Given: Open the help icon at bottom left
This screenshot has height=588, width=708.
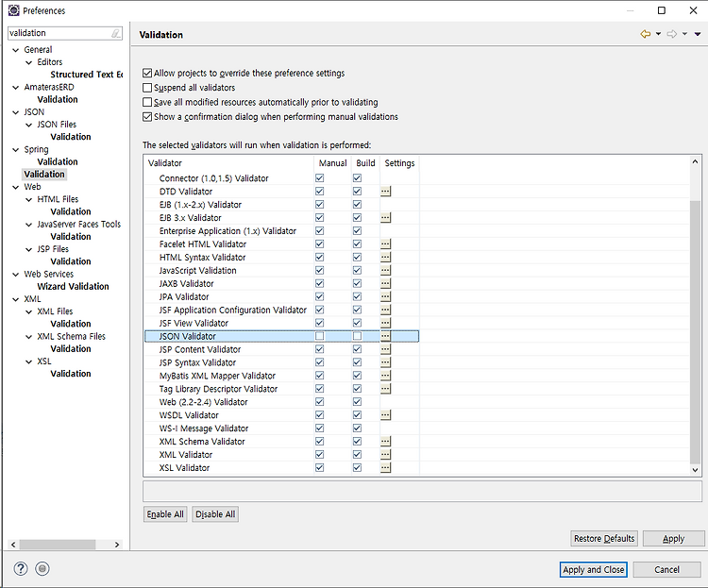Looking at the screenshot, I should coord(21,568).
